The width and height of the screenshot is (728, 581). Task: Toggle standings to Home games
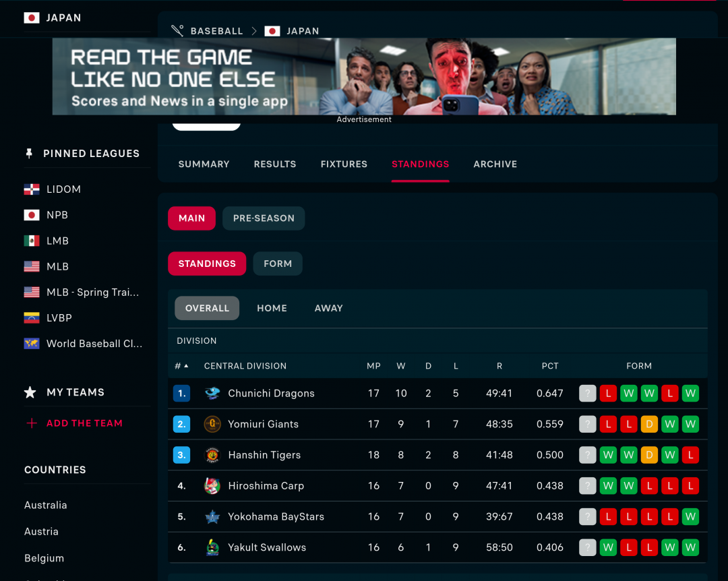(x=272, y=308)
